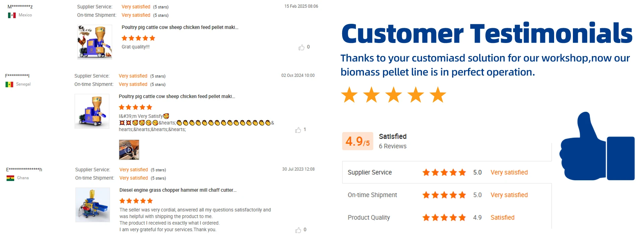
Task: Open feed pellet machine thumbnail in Mexico review
Action: pos(95,42)
